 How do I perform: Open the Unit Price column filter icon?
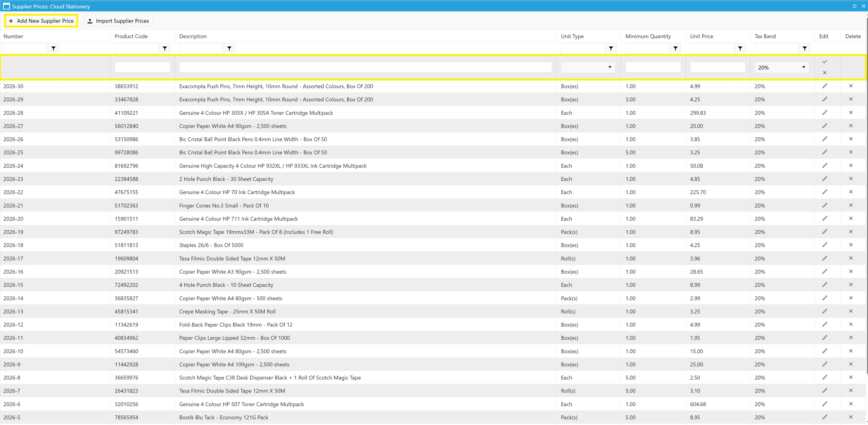[740, 49]
